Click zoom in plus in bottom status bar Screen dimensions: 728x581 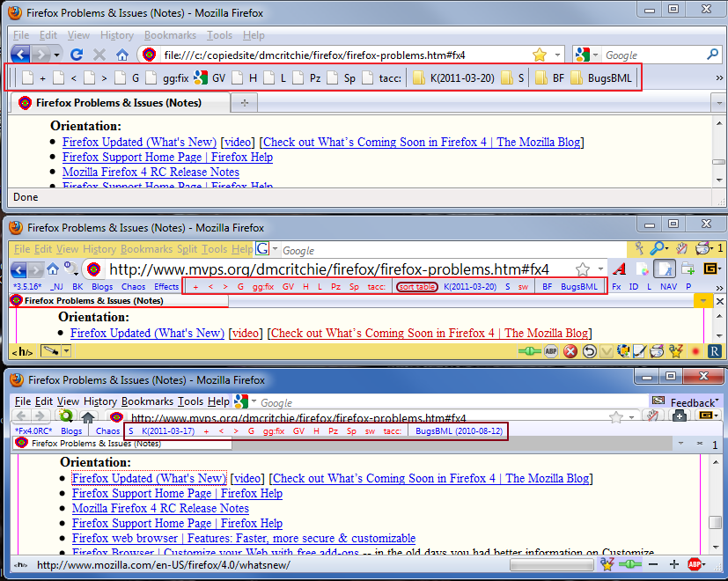pos(674,564)
